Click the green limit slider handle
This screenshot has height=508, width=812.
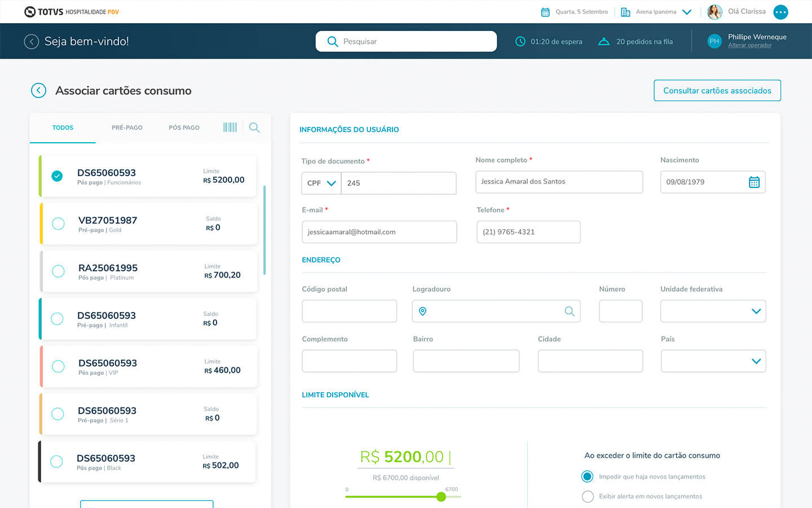pyautogui.click(x=441, y=497)
